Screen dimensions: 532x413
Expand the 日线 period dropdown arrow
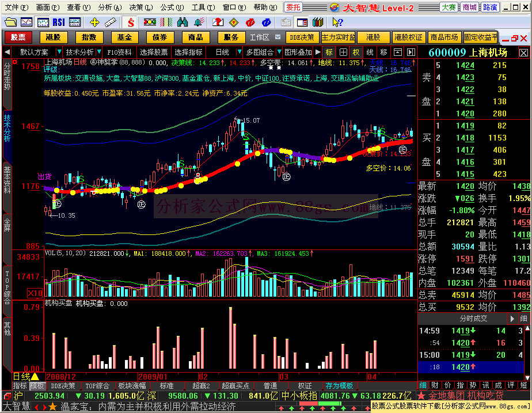pos(239,52)
